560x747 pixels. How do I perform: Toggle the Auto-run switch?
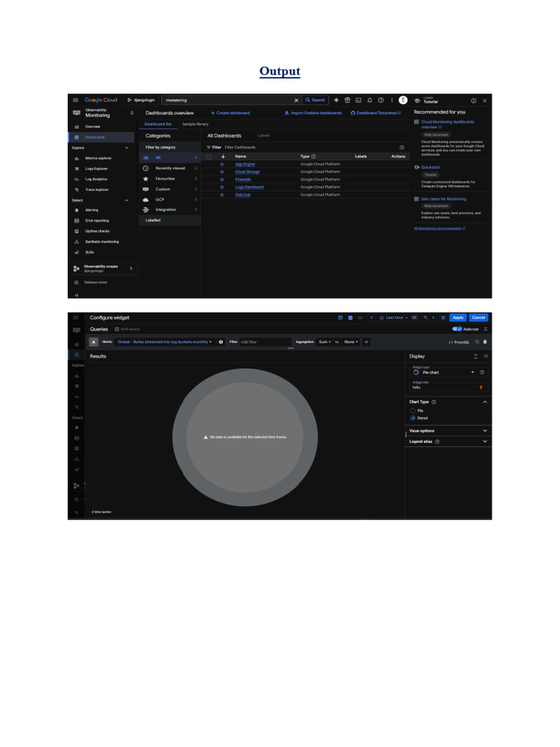[457, 329]
